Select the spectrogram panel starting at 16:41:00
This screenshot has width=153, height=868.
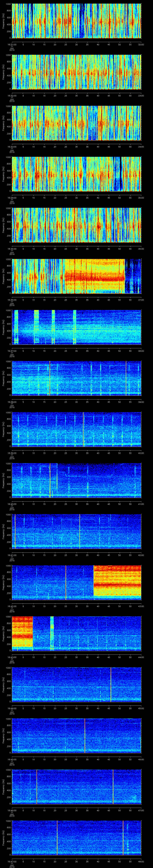[x=77, y=532]
